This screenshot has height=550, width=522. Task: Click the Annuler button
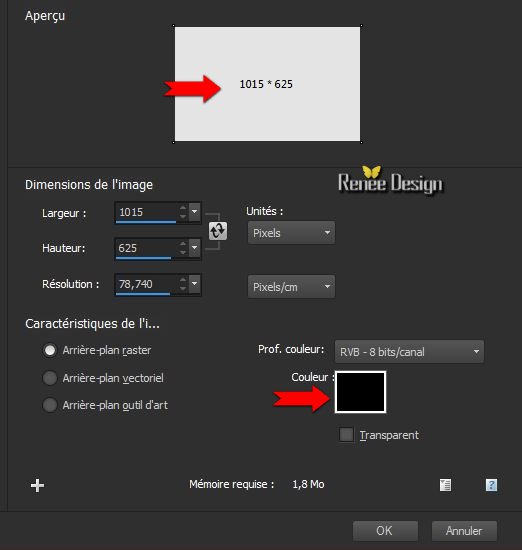464,531
